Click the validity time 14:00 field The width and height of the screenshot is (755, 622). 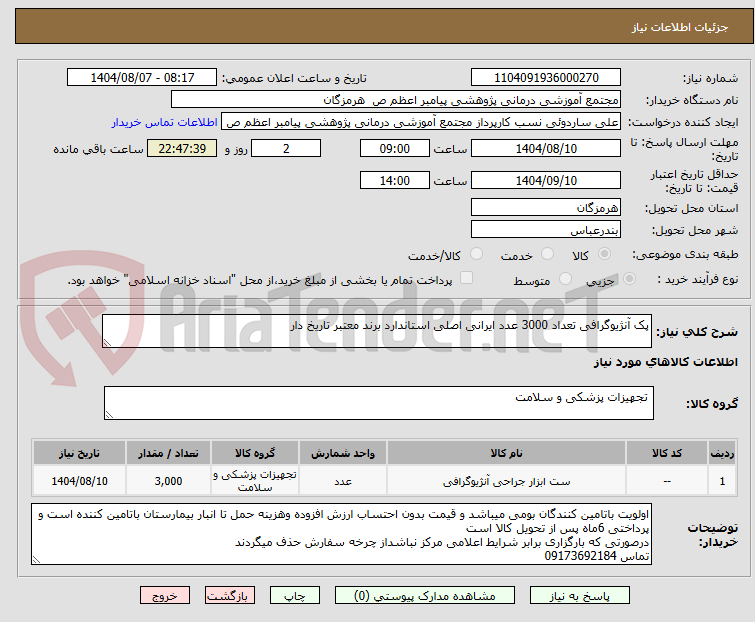[x=394, y=181]
